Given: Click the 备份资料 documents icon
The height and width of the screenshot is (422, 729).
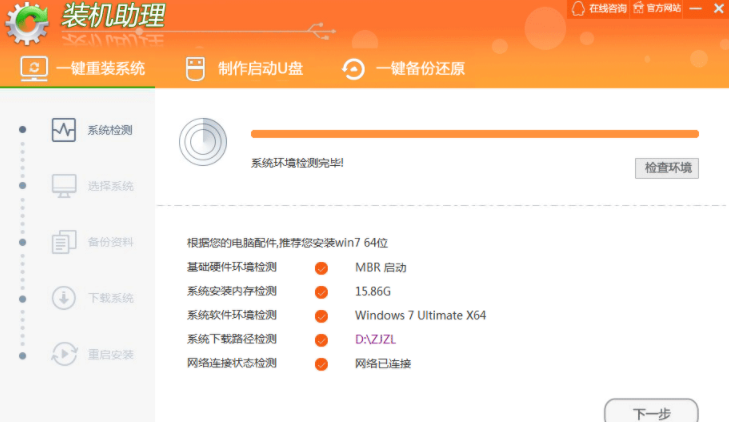Looking at the screenshot, I should click(x=64, y=242).
